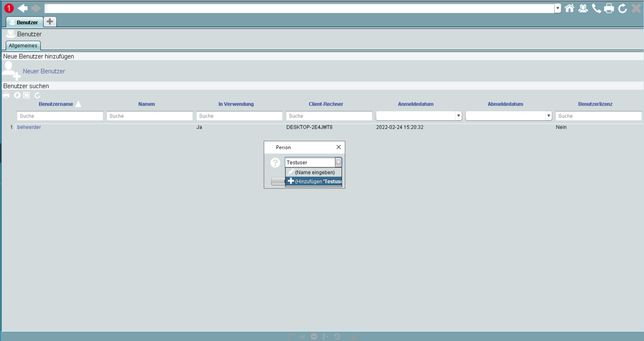Click the call history icon in bottom bar

click(x=337, y=336)
